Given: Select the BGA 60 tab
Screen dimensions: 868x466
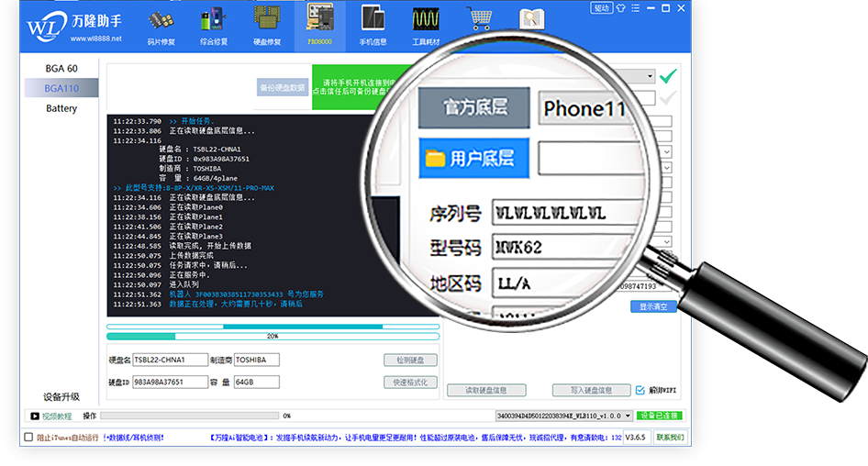Looking at the screenshot, I should [61, 68].
